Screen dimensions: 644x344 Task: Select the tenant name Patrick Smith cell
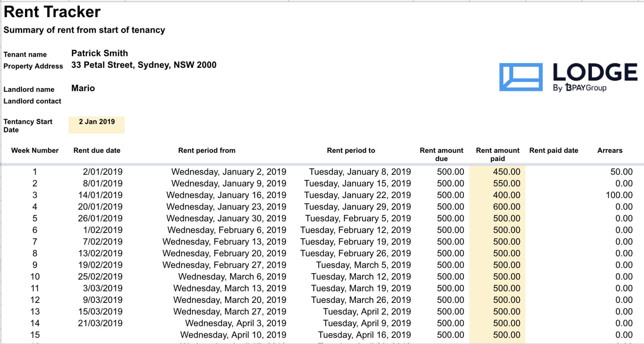(100, 54)
